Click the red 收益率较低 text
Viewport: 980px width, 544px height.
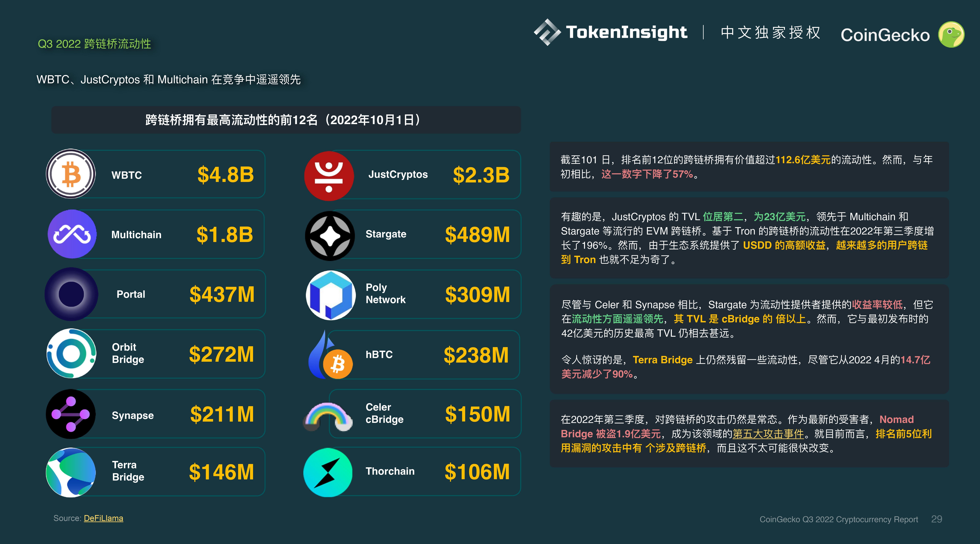pyautogui.click(x=877, y=305)
